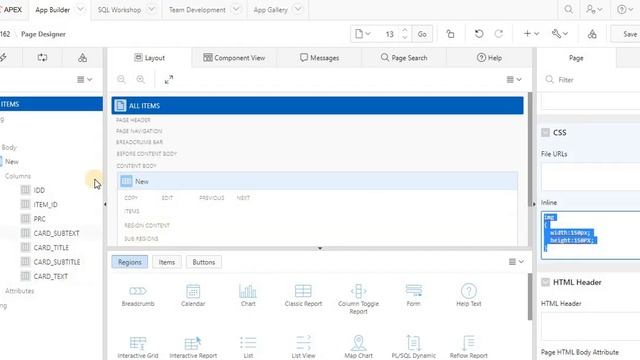Select the ITEM_ID column in tree
Image resolution: width=640 pixels, height=360 pixels.
(45, 204)
